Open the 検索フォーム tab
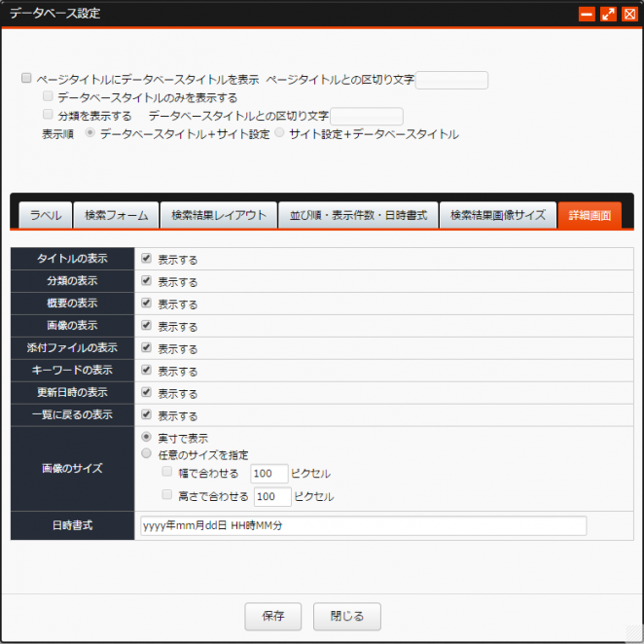The image size is (644, 644). tap(116, 215)
